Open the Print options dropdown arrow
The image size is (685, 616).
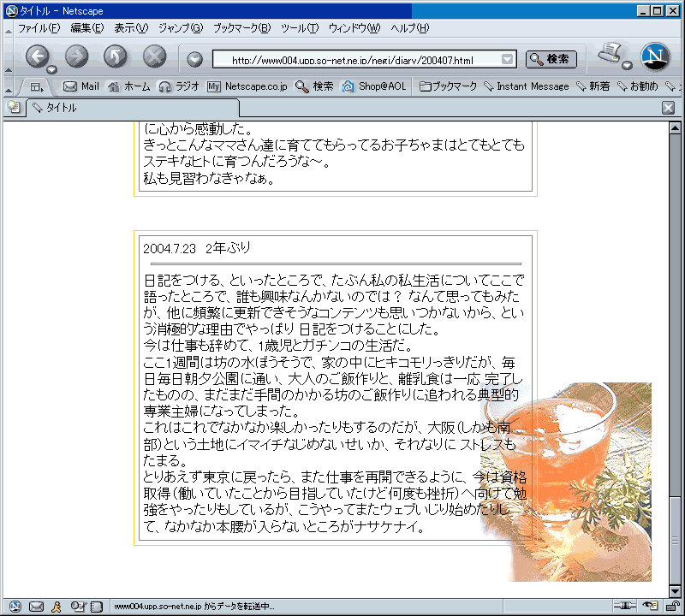pos(627,65)
